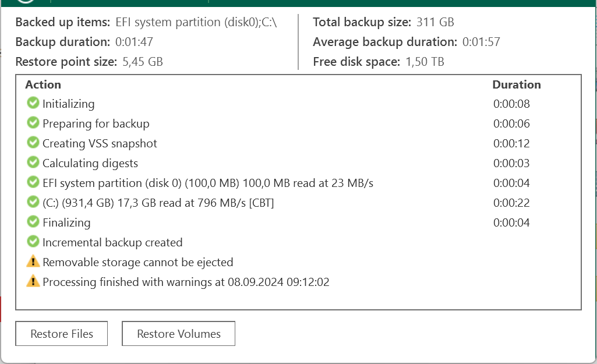Click the Finalizing status check icon
Screen dimensions: 597x364
coord(33,222)
